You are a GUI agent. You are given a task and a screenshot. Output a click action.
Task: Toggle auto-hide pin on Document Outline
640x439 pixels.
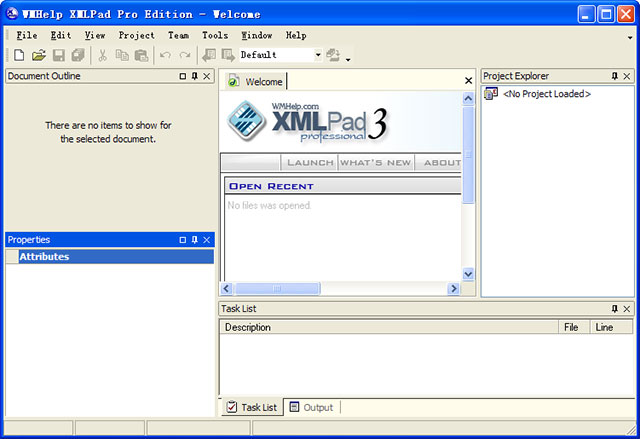tap(195, 76)
